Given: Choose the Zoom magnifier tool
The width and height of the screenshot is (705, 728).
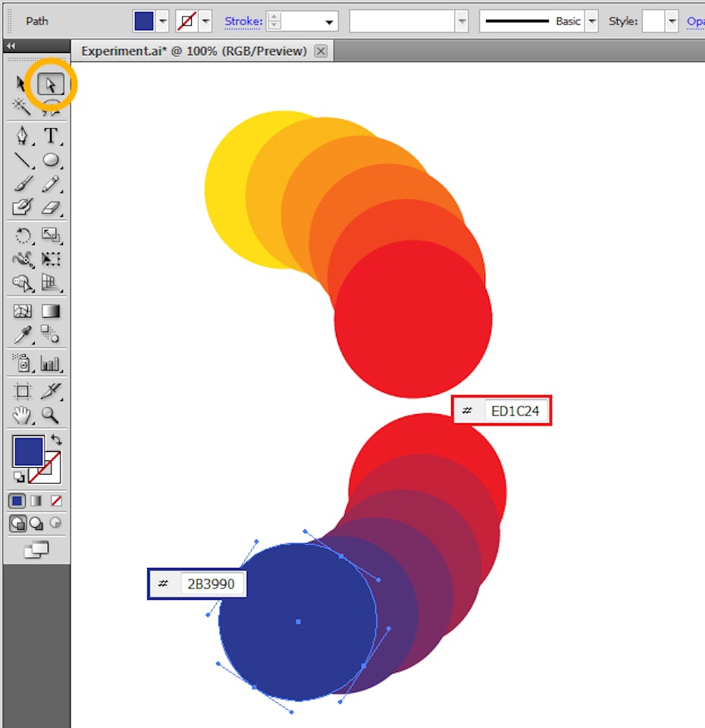Looking at the screenshot, I should (51, 414).
